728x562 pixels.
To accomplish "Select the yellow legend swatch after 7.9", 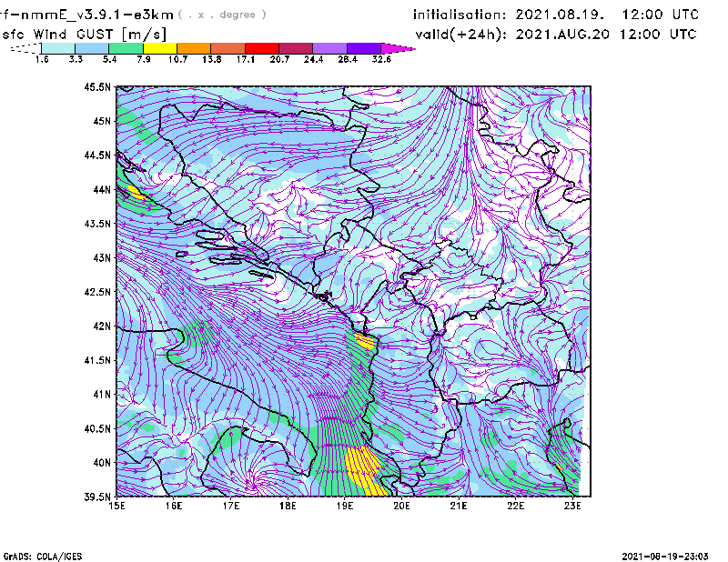I will [160, 48].
